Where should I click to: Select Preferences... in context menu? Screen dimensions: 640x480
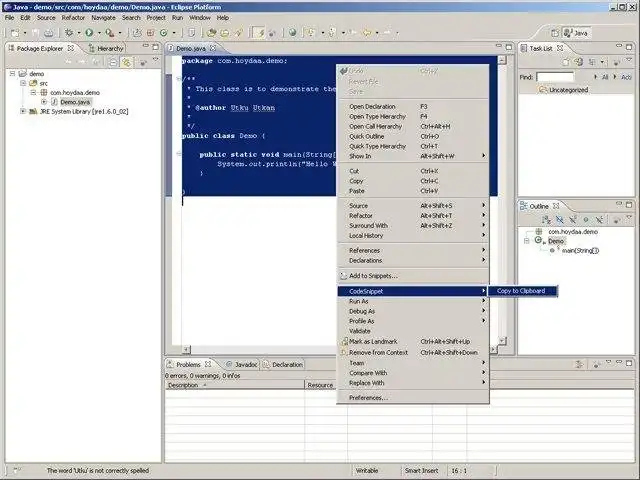413,398
